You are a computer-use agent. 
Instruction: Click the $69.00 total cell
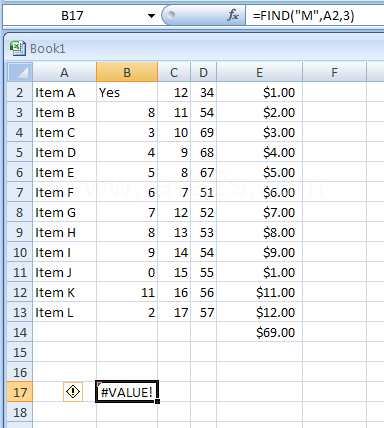tap(259, 332)
